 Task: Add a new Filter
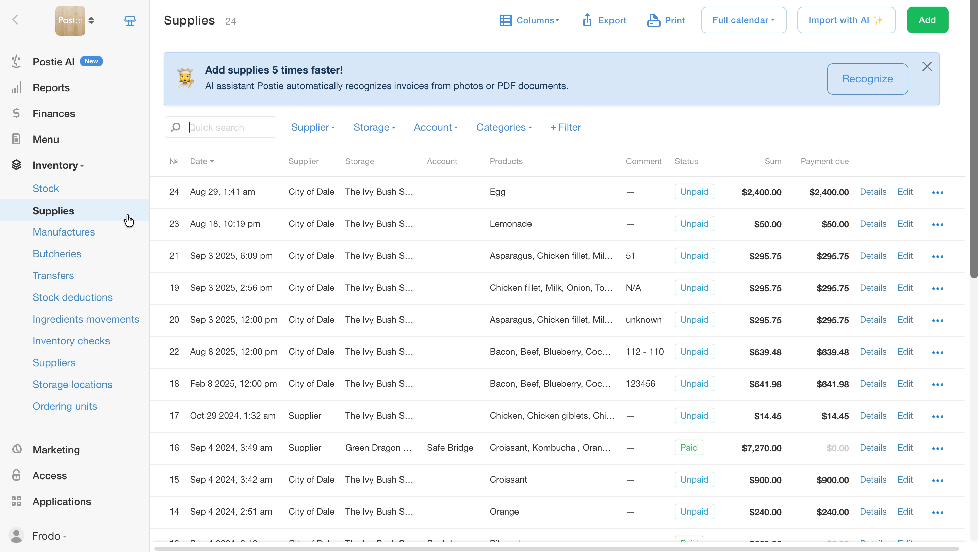coord(565,127)
